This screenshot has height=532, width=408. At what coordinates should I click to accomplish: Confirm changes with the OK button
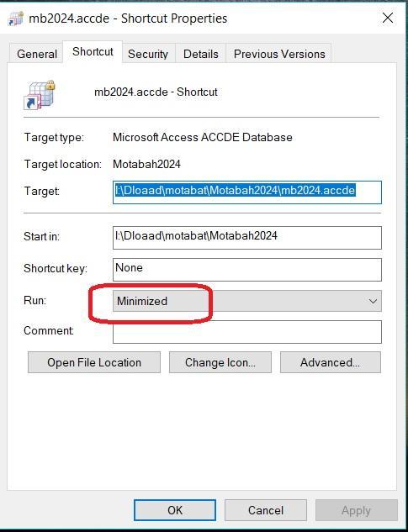[x=175, y=510]
